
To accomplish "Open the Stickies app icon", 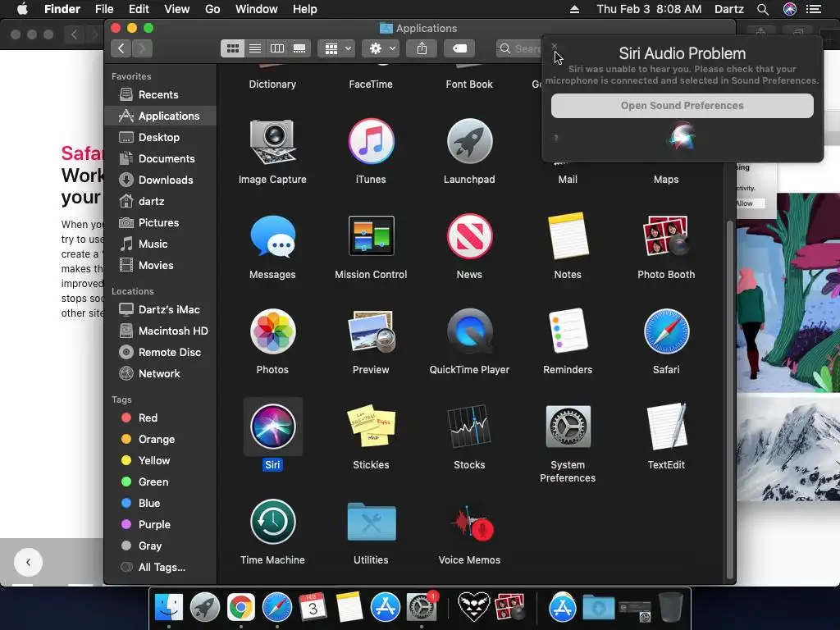I will point(371,426).
